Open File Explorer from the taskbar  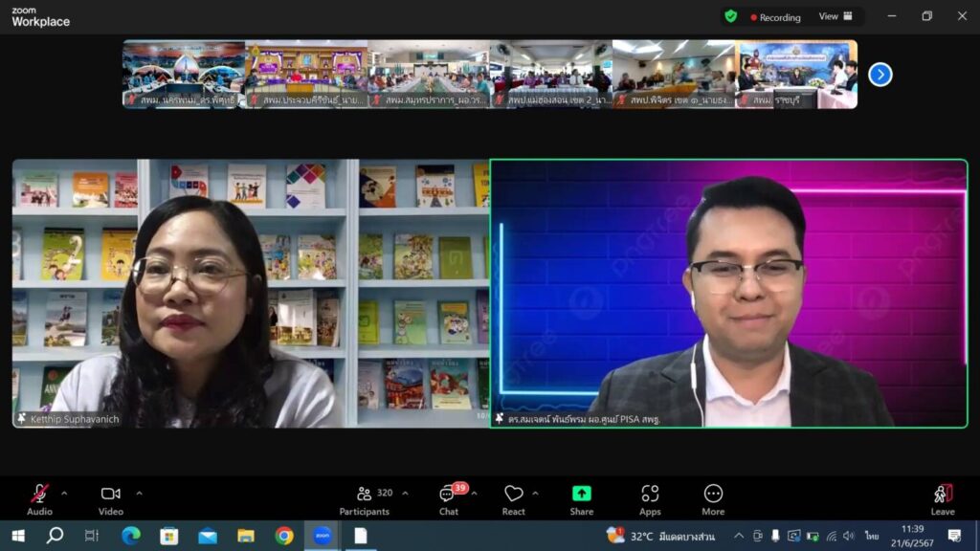coord(246,536)
